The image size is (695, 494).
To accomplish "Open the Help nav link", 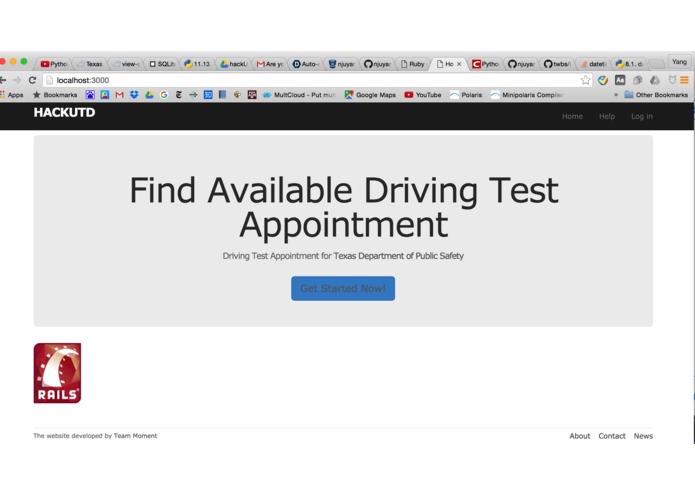I will click(x=607, y=117).
